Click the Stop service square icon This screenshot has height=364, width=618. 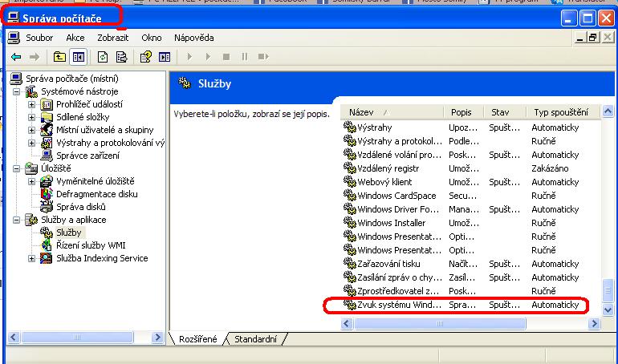226,57
